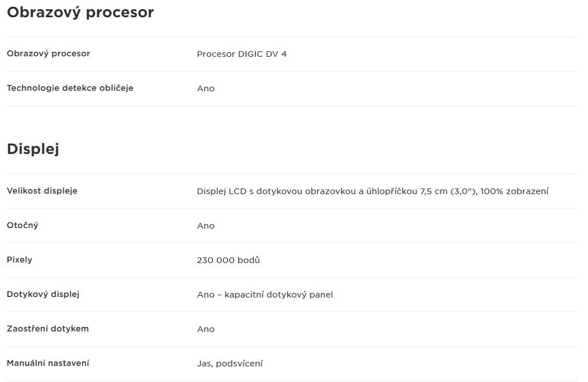Select the Pixely row label
Viewport: 588px width, 382px height.
tap(20, 260)
